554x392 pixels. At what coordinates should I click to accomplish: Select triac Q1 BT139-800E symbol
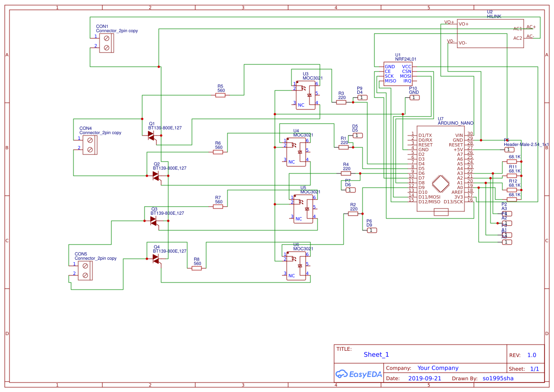point(152,134)
